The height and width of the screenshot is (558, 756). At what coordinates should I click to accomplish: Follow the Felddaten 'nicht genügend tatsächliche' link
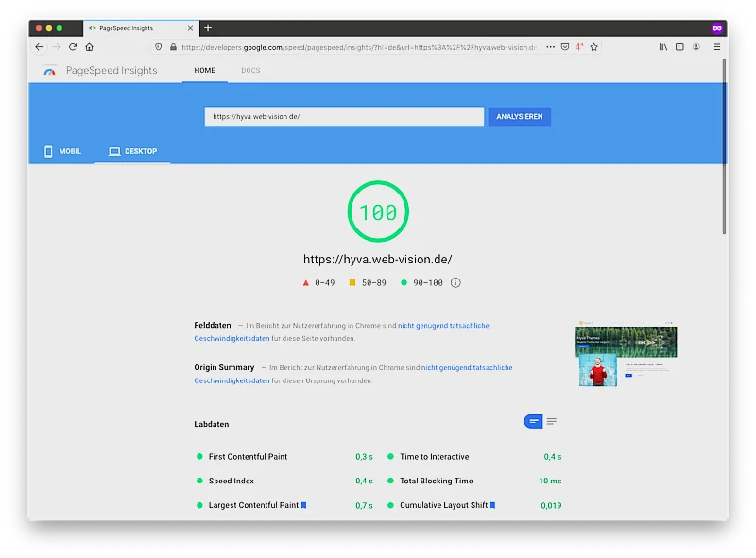443,326
